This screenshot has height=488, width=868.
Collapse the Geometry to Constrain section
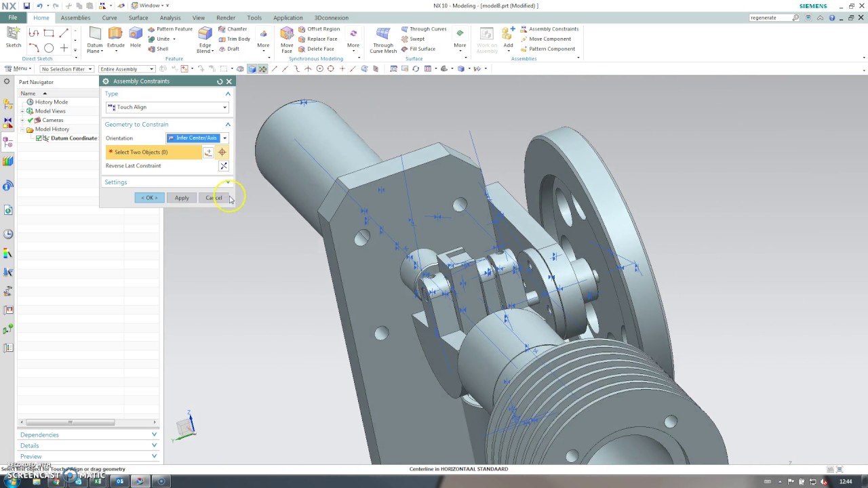tap(228, 125)
